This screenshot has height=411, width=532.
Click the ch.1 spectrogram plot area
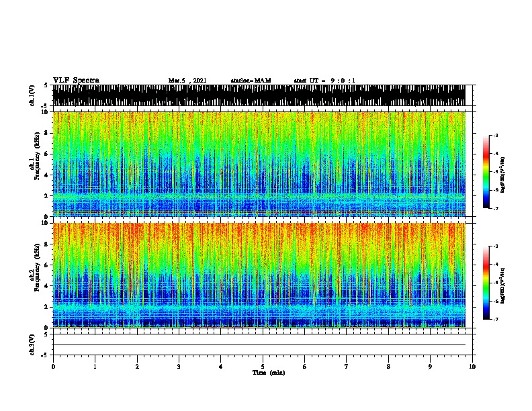tap(259, 164)
